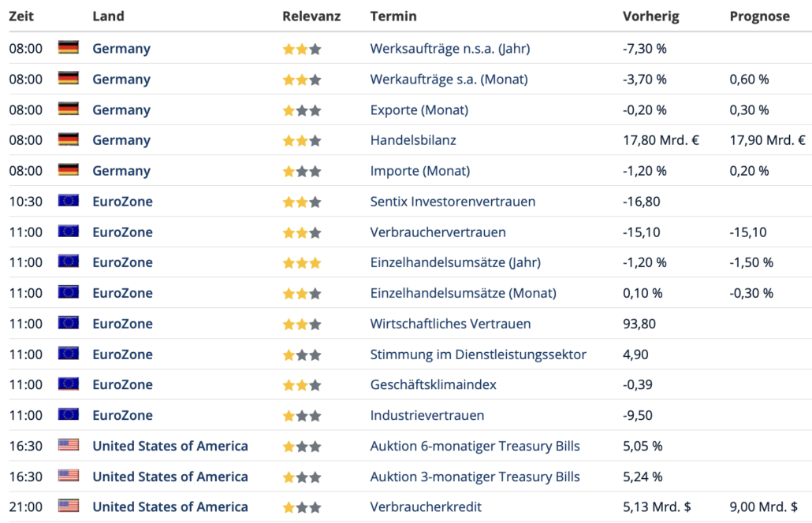This screenshot has height=523, width=812.
Task: Click relevance stars for Einzelhandelsumsätze (Jahr)
Action: tap(302, 262)
